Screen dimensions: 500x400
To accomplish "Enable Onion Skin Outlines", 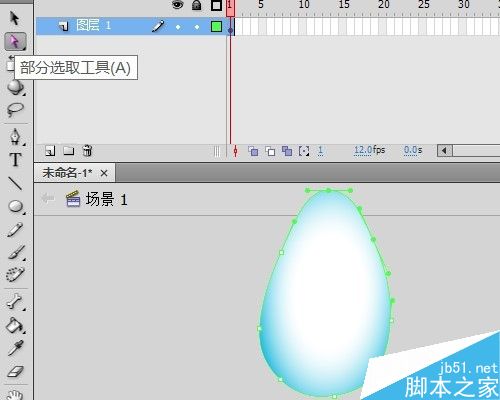I will pos(270,151).
